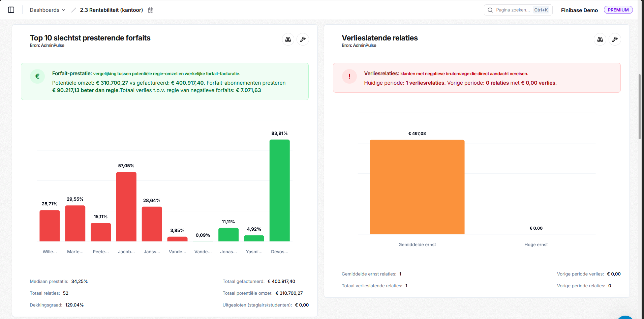Toggle the sidebar panel icon
The width and height of the screenshot is (644, 319).
coord(11,10)
